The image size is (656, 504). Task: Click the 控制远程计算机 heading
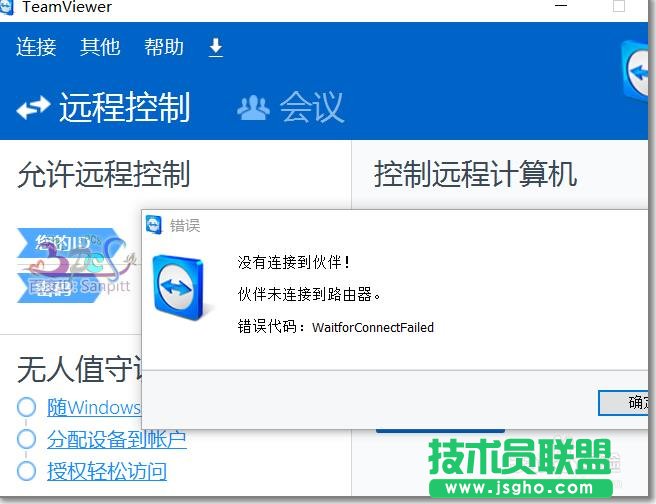click(476, 174)
